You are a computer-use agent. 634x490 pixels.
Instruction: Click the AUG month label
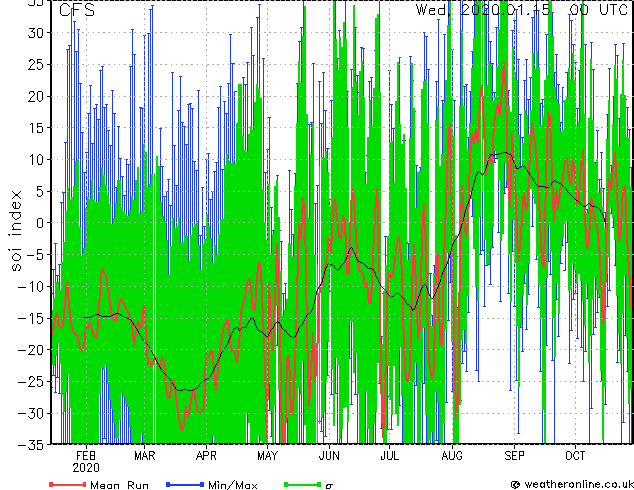pyautogui.click(x=452, y=456)
